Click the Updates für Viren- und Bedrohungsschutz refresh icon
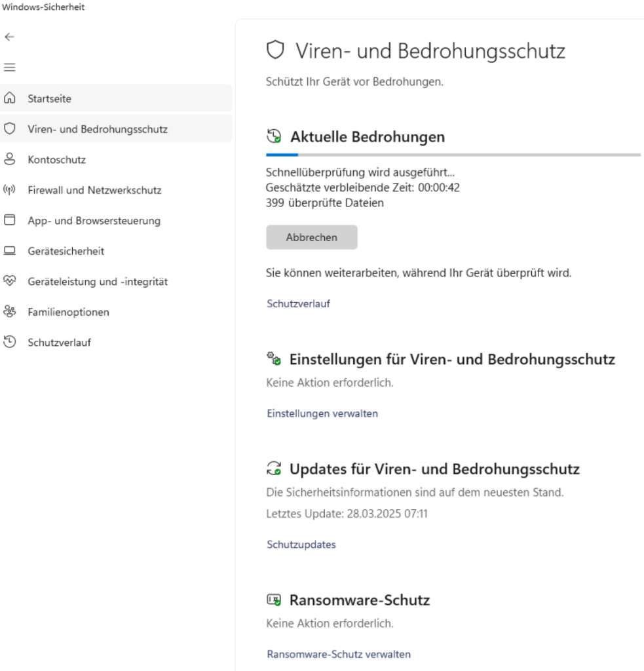 (x=275, y=469)
